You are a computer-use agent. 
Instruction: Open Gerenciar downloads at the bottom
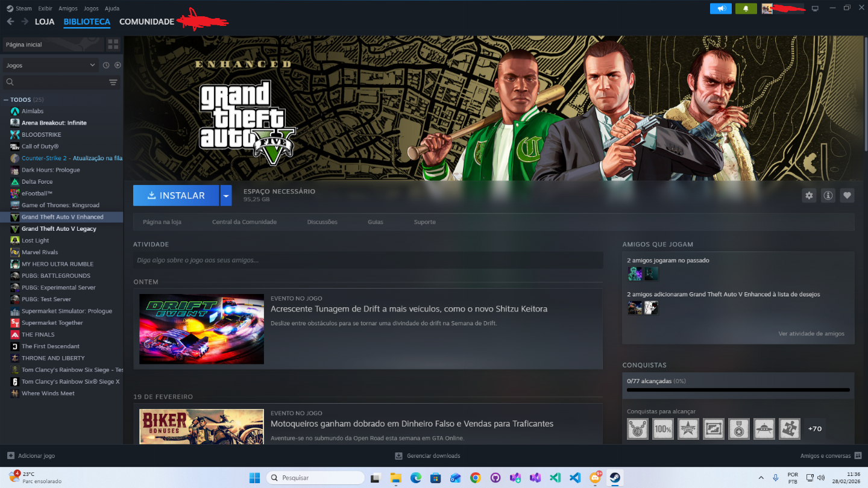(427, 456)
